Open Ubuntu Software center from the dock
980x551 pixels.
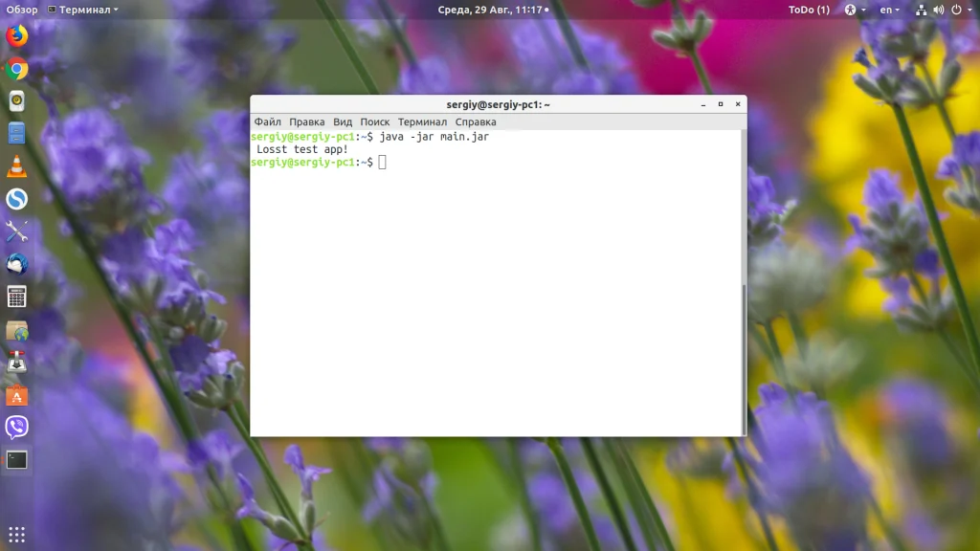coord(17,395)
